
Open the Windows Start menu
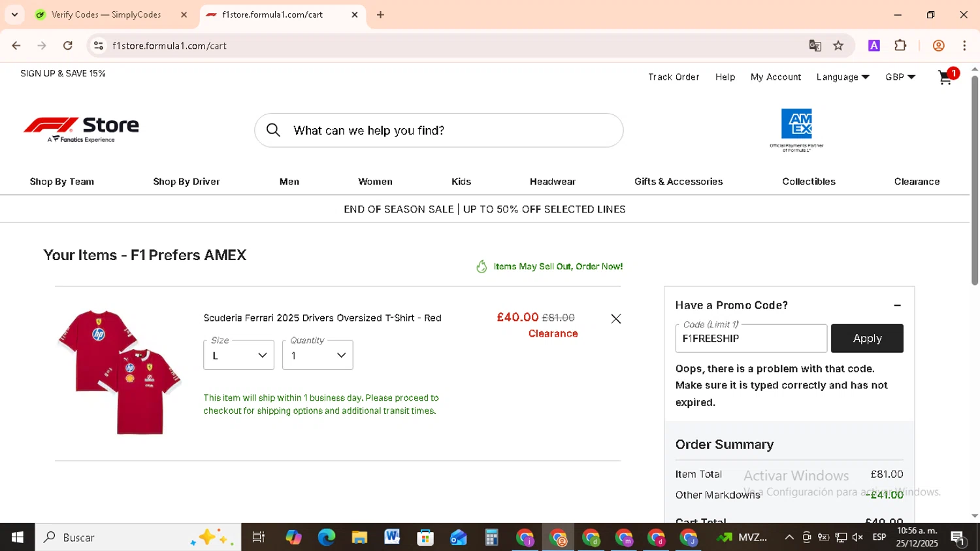17,537
